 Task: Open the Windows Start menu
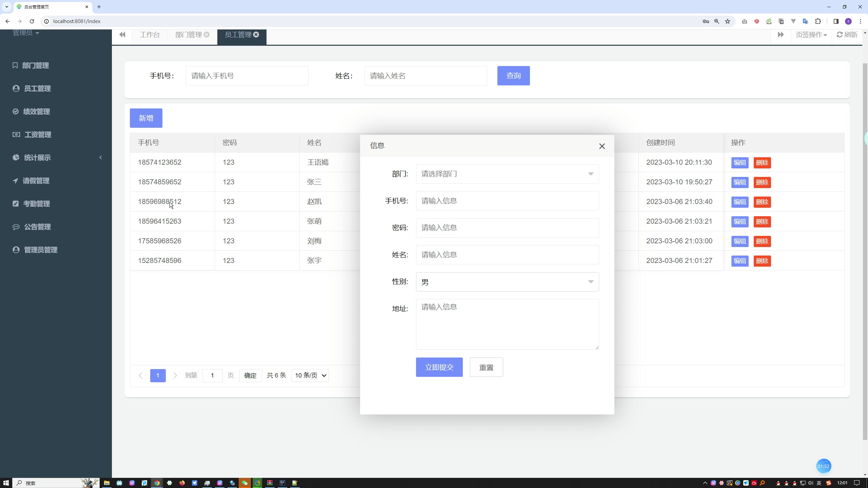[6, 483]
